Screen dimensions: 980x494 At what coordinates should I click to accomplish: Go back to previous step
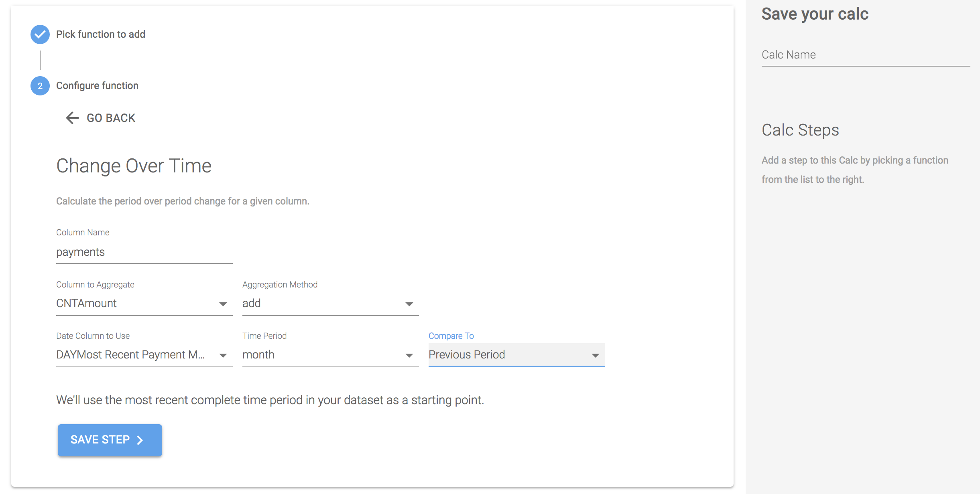tap(101, 118)
